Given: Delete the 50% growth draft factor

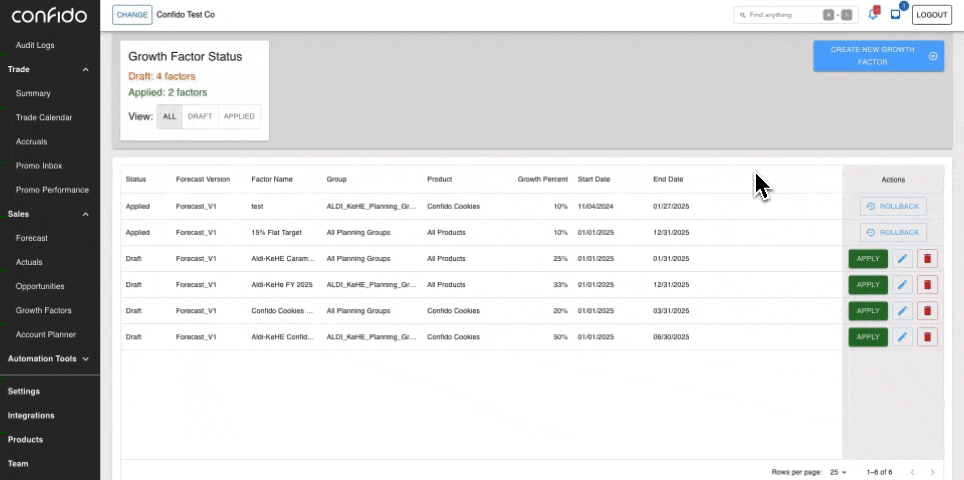Looking at the screenshot, I should click(x=927, y=337).
